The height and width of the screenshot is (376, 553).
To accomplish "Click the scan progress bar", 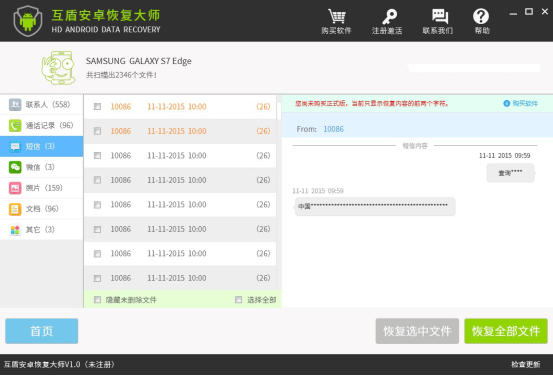I will [474, 68].
